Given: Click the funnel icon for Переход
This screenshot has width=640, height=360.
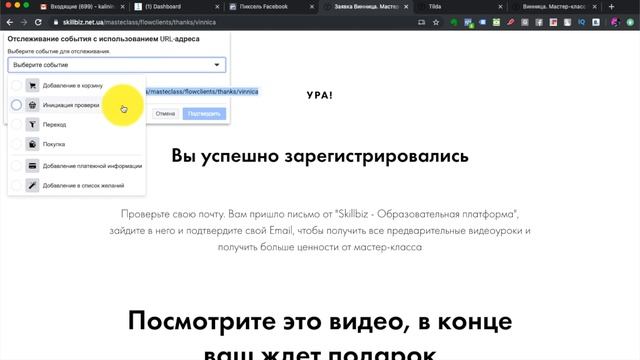Looking at the screenshot, I should pos(32,124).
